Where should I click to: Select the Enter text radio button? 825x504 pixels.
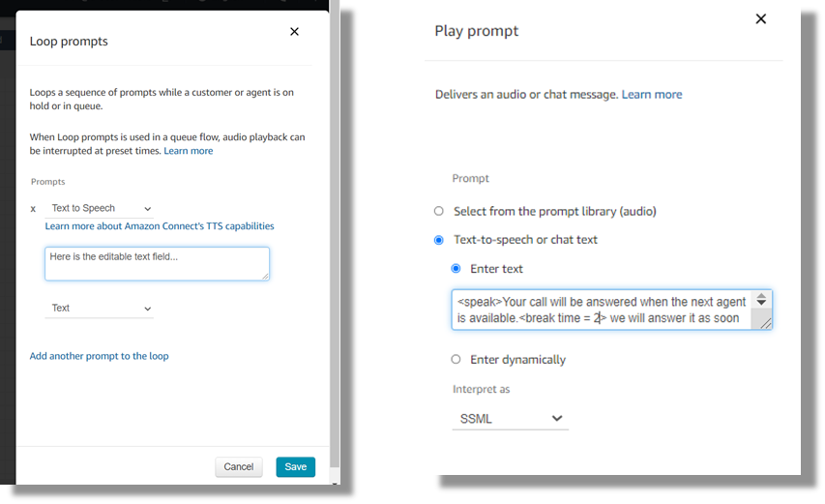click(457, 269)
